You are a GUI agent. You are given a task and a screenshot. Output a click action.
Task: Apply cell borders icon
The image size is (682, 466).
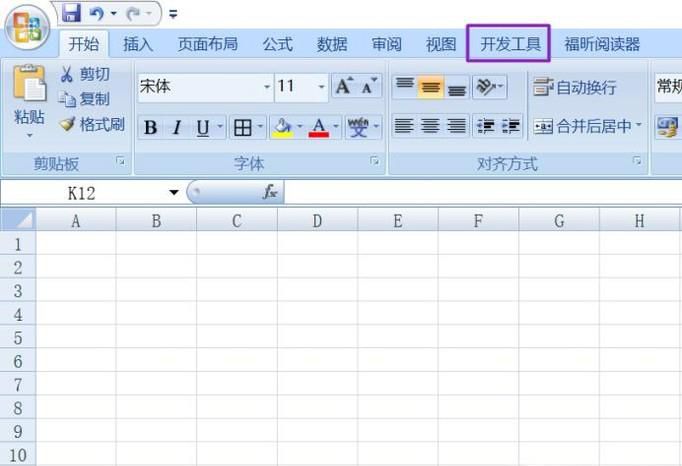click(243, 127)
